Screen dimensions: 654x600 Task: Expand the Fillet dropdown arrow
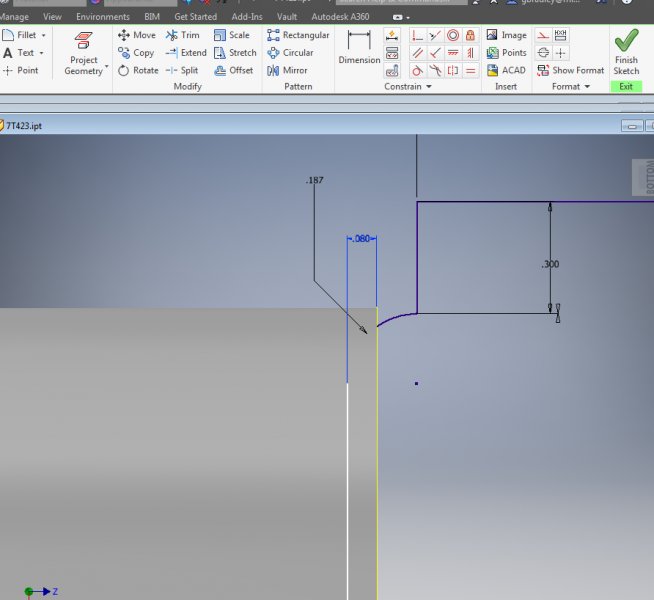41,35
